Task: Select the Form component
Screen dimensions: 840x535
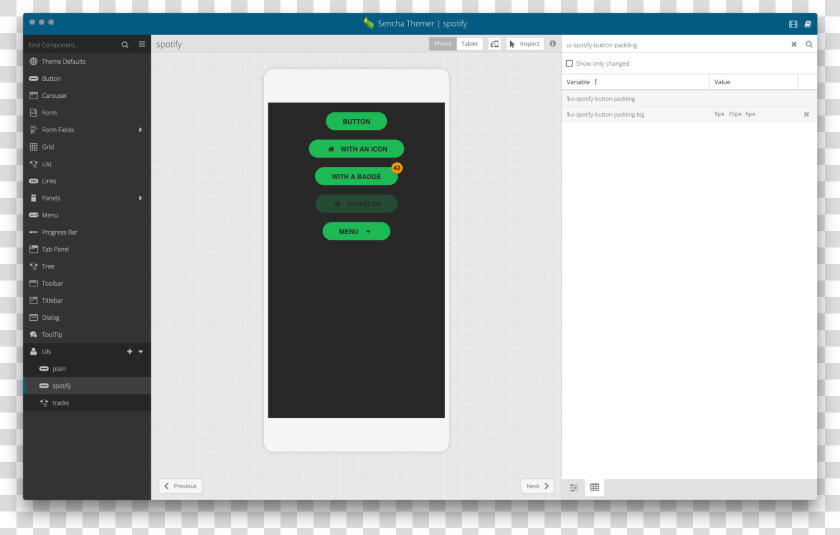Action: (87, 113)
